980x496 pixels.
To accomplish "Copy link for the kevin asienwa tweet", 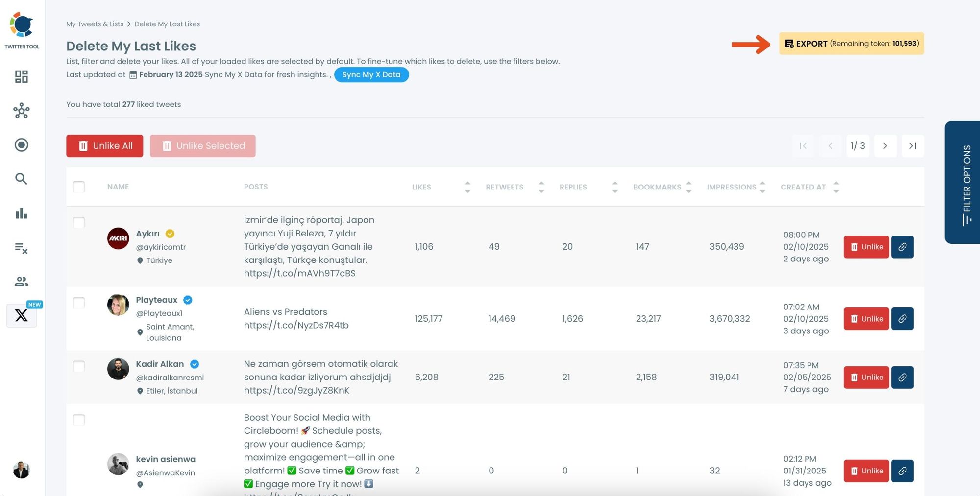I will pyautogui.click(x=902, y=471).
